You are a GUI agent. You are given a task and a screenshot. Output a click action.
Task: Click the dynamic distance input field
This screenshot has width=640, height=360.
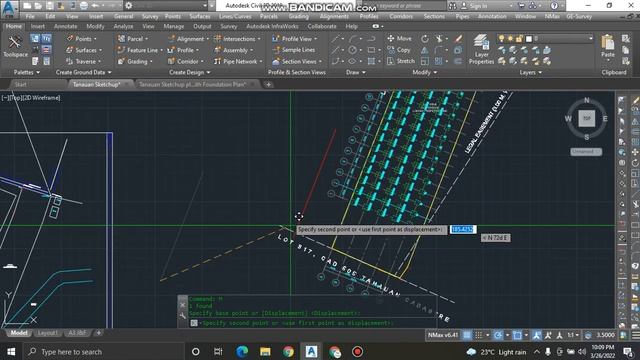pos(463,229)
